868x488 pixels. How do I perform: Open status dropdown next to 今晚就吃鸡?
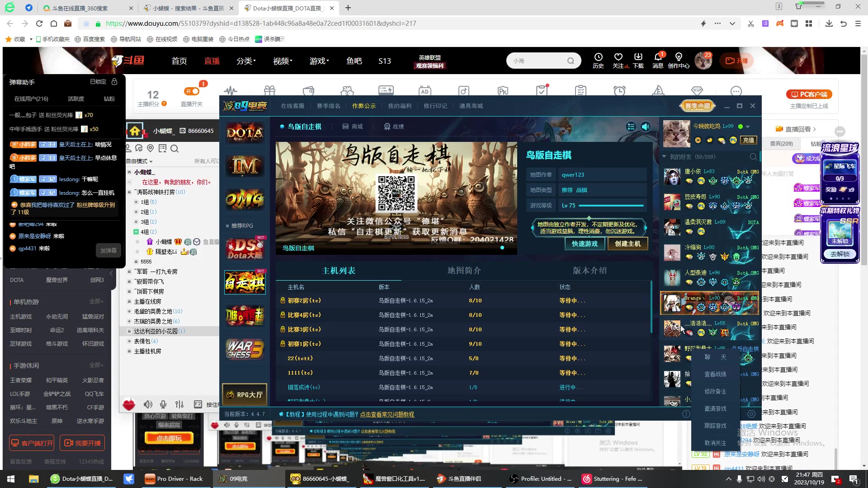[748, 127]
